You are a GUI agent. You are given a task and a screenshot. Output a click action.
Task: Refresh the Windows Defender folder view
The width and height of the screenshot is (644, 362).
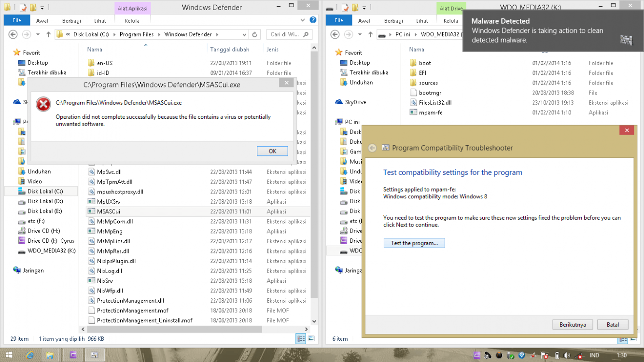pyautogui.click(x=255, y=34)
